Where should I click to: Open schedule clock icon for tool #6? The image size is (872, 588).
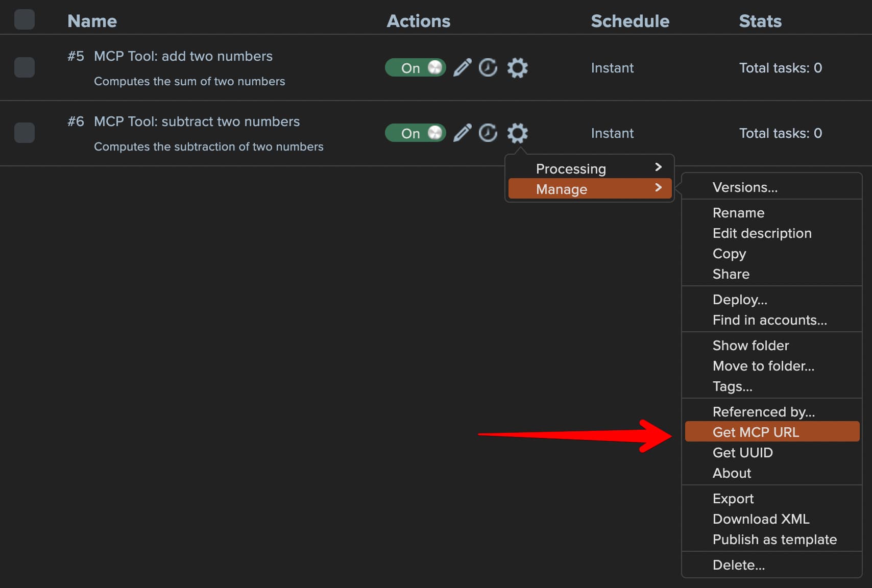click(488, 133)
